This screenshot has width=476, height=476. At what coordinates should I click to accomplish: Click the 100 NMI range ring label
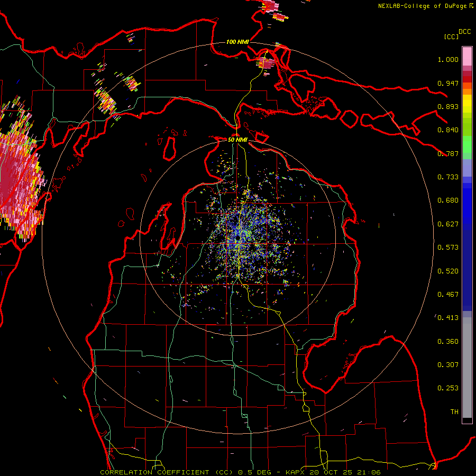tap(237, 42)
